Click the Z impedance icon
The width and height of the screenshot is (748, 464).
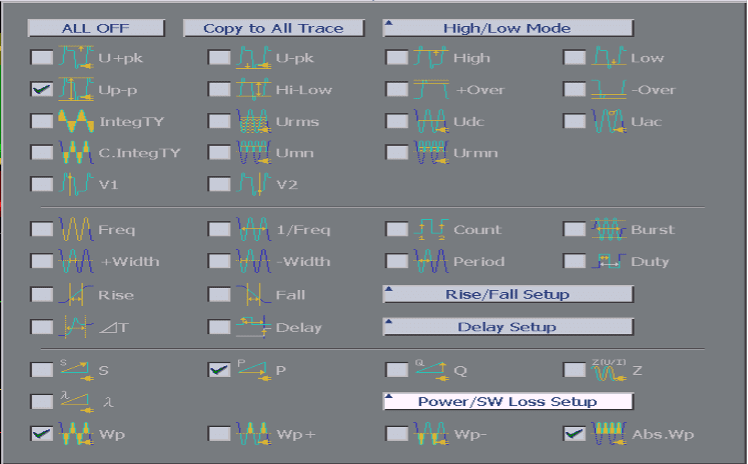click(x=609, y=370)
